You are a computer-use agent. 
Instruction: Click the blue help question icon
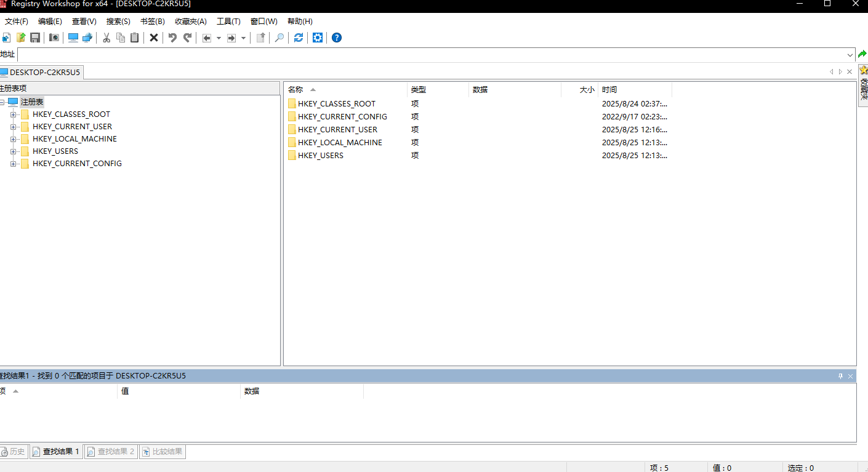point(337,38)
